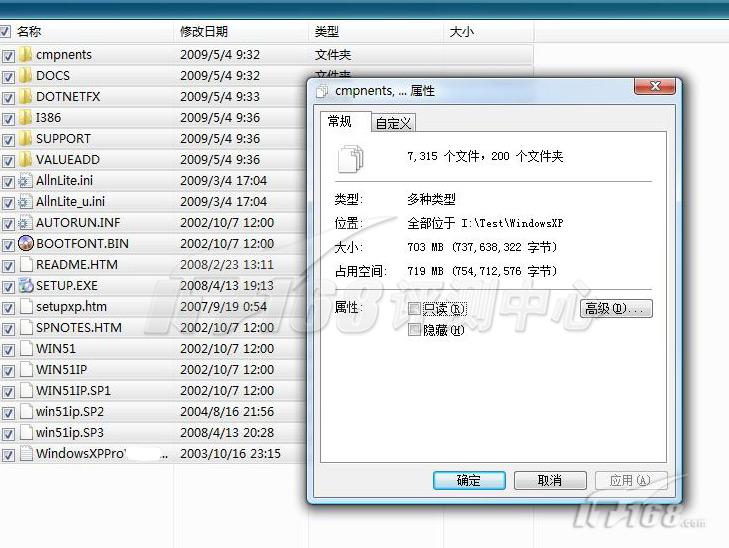Click the 大小 column header
Image resolution: width=729 pixels, height=548 pixels.
[461, 32]
